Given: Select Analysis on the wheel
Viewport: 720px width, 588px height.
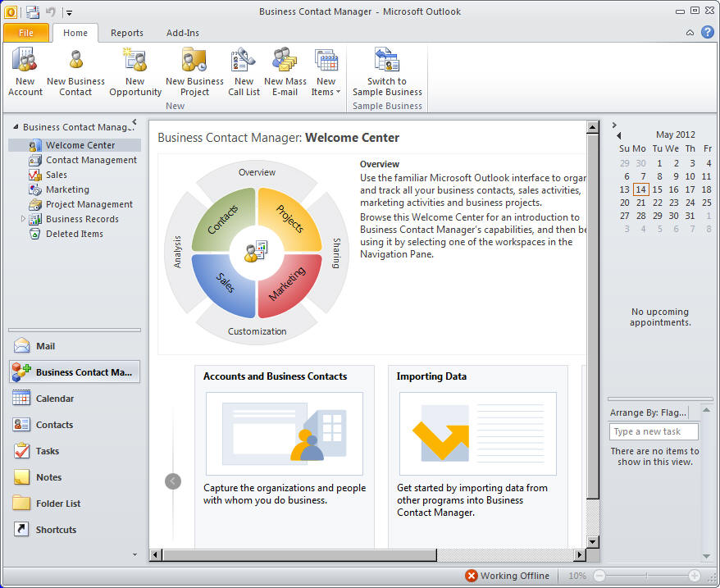Looking at the screenshot, I should click(x=177, y=252).
